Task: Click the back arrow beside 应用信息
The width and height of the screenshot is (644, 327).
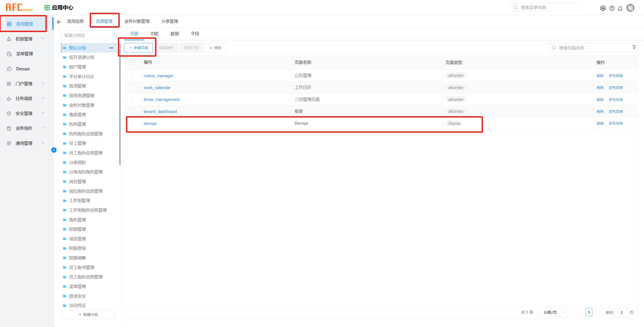Action: tap(59, 22)
